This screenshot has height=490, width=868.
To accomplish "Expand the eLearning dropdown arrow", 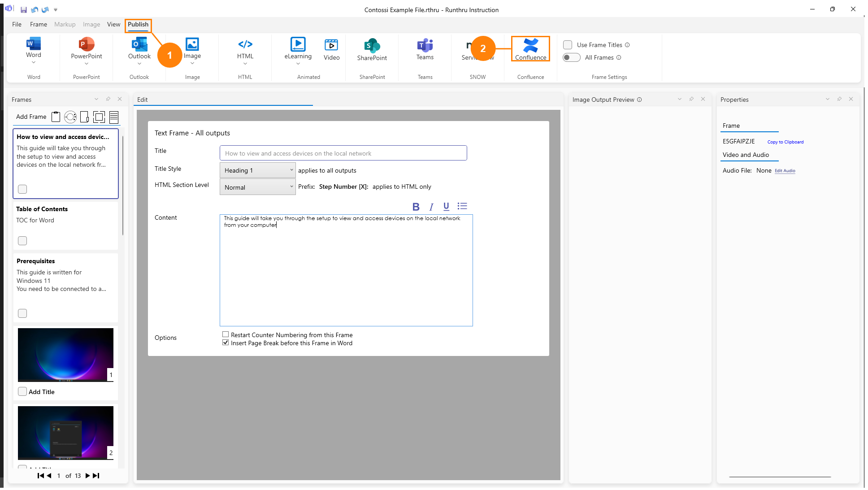I will click(298, 64).
